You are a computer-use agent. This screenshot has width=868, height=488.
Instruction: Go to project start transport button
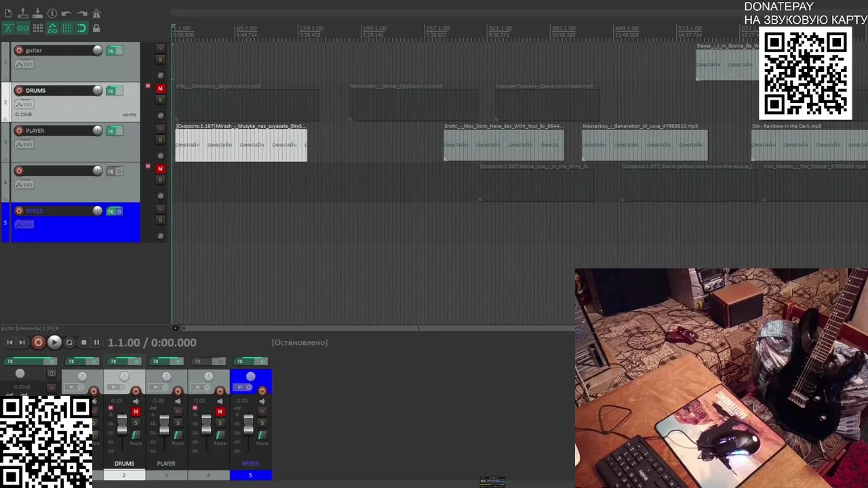click(9, 343)
